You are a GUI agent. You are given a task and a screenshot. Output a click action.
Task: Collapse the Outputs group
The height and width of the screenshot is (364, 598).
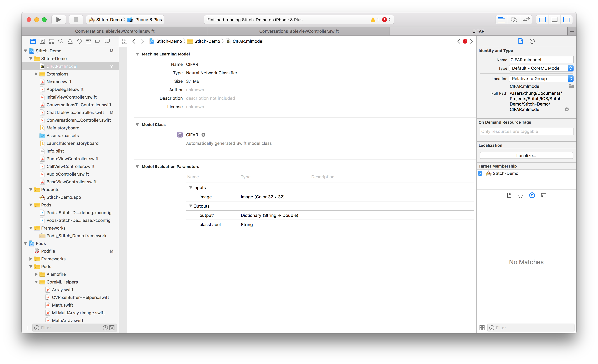click(x=191, y=206)
